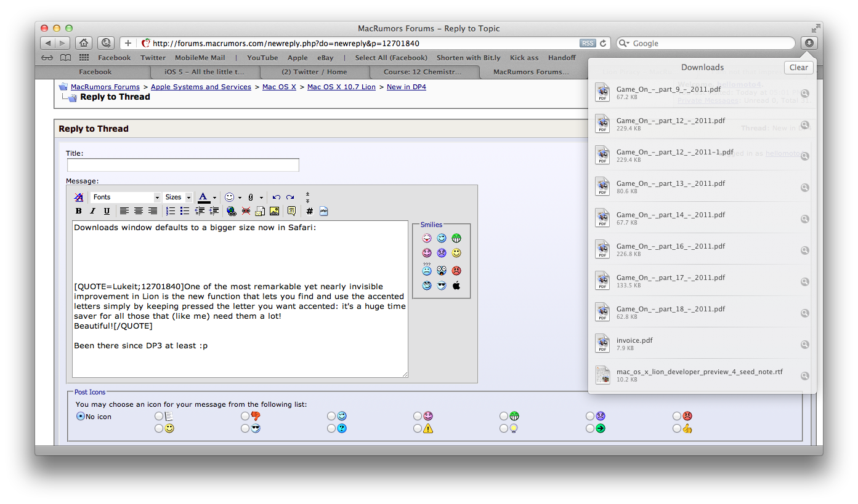Insert an unordered bullet list

[185, 211]
